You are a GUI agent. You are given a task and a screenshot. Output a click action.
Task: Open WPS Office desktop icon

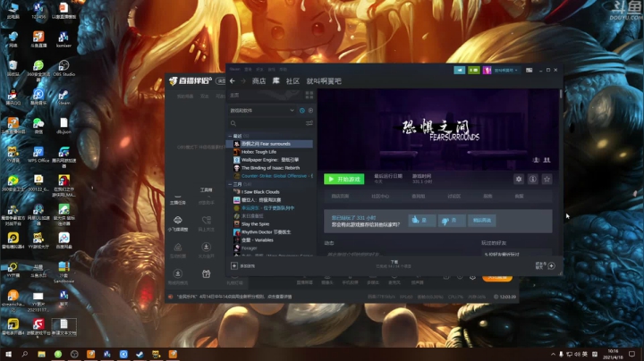click(x=38, y=152)
